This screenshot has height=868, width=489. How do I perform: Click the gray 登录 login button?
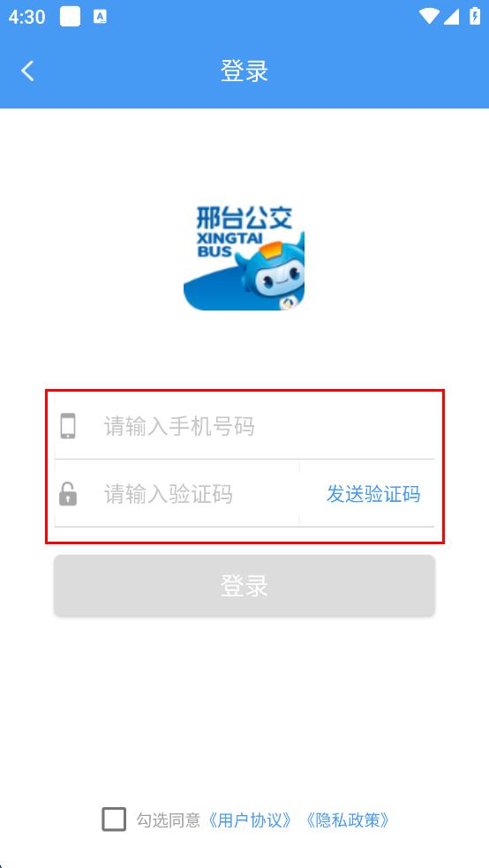pyautogui.click(x=244, y=585)
